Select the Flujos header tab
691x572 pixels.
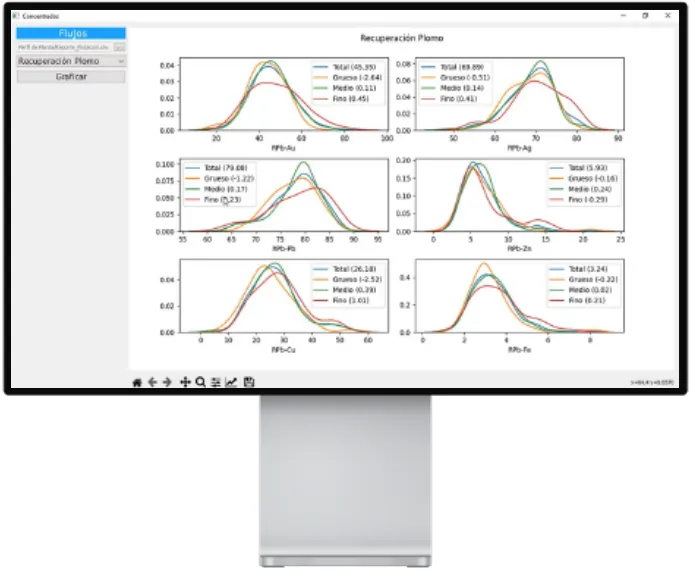pos(71,33)
